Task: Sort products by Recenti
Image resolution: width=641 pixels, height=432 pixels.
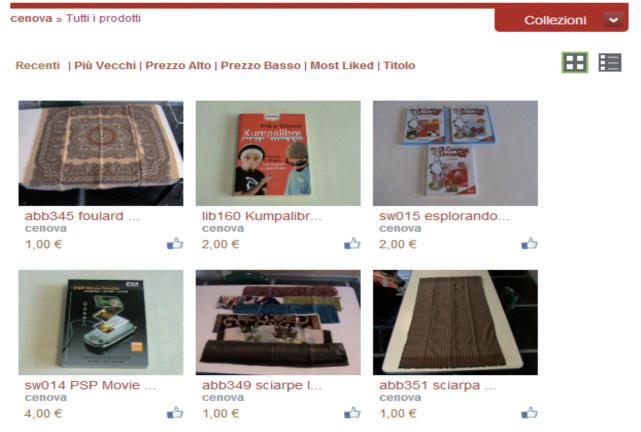Action: [38, 65]
